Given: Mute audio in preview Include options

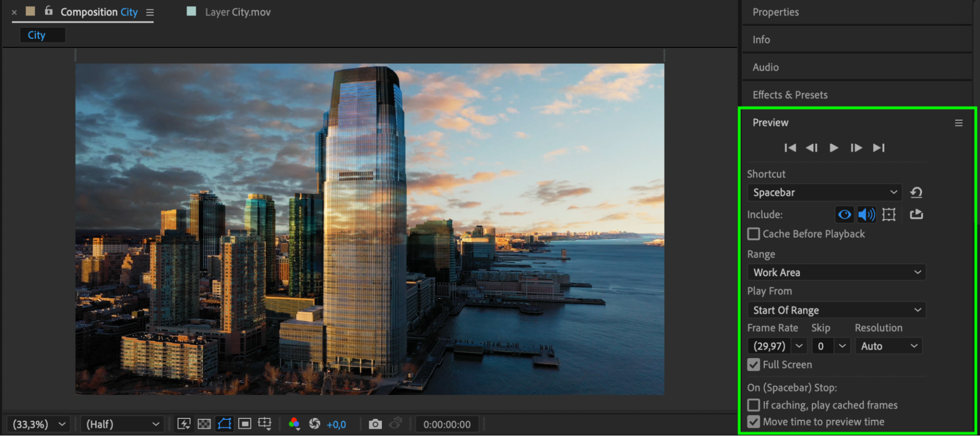Looking at the screenshot, I should [x=867, y=214].
